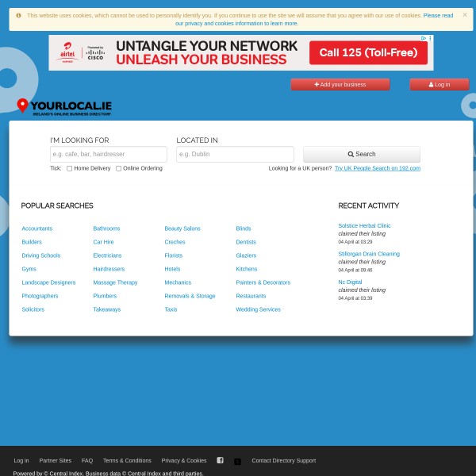Open Accountants popular search
The height and width of the screenshot is (476, 476).
[x=37, y=228]
